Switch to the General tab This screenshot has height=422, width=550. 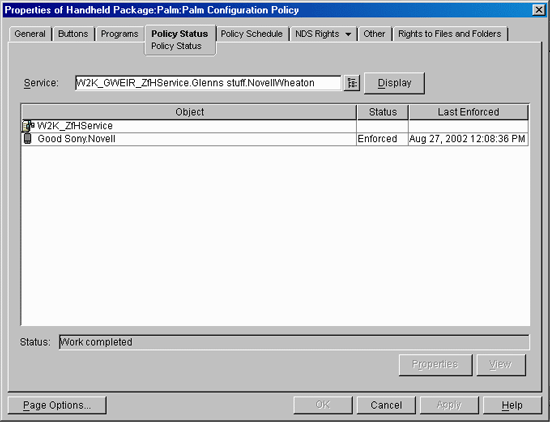[30, 34]
